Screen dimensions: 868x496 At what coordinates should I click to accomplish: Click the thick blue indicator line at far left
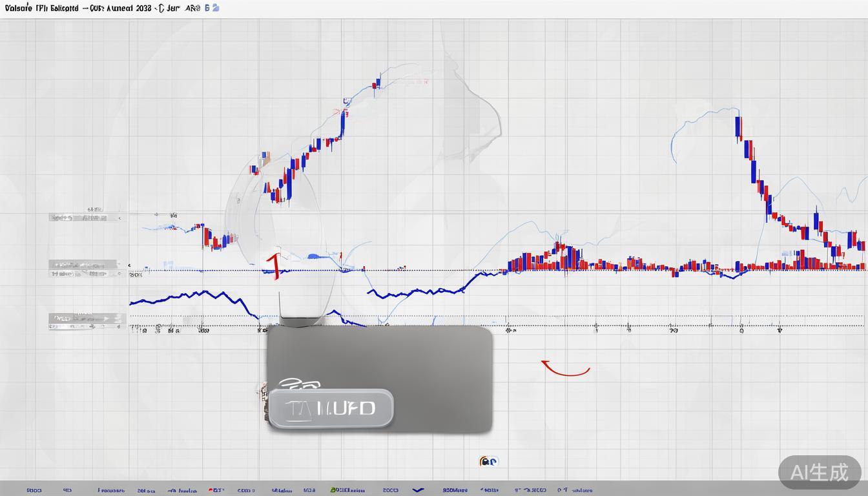click(149, 300)
